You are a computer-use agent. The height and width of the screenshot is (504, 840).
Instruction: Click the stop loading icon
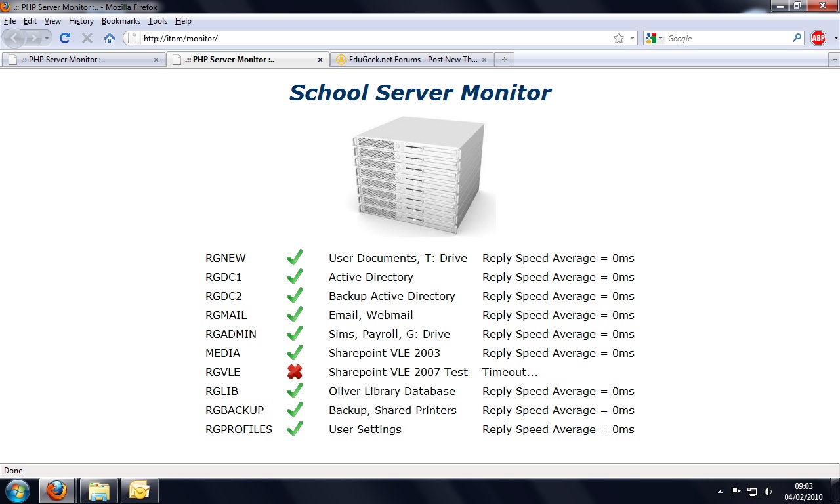click(87, 38)
